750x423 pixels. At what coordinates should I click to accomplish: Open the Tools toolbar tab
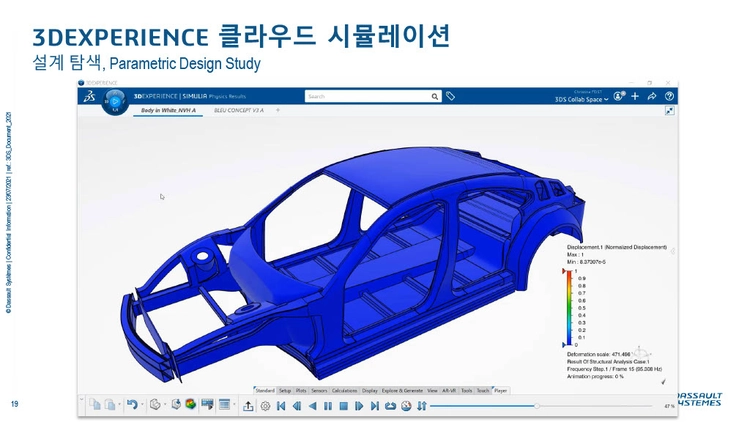tap(466, 391)
